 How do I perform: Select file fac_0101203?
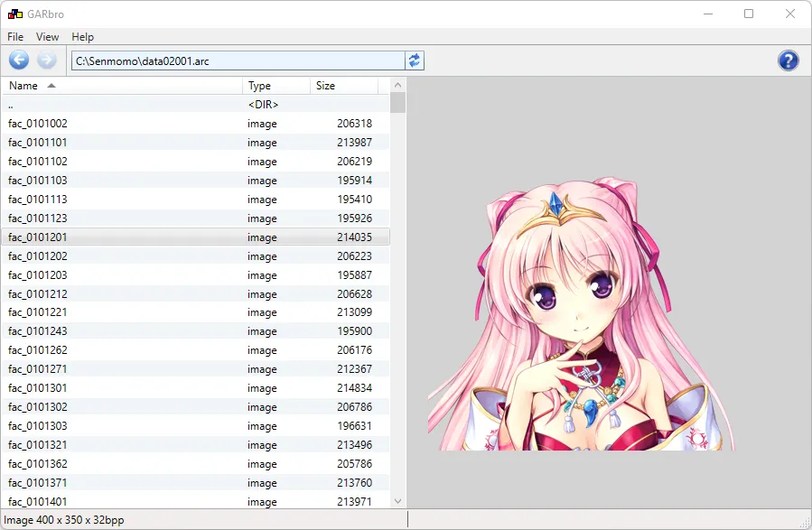click(196, 274)
